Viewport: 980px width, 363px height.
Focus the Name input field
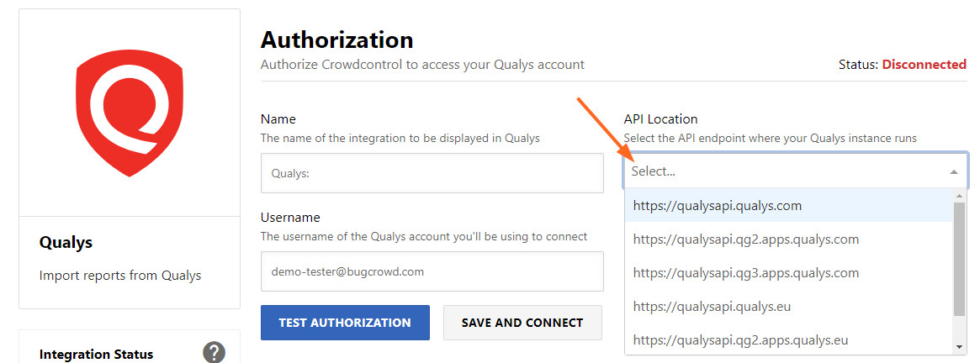pos(432,173)
